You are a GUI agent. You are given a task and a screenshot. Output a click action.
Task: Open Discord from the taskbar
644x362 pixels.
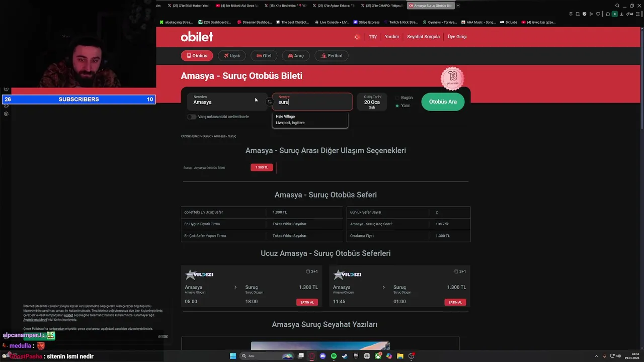(323, 356)
